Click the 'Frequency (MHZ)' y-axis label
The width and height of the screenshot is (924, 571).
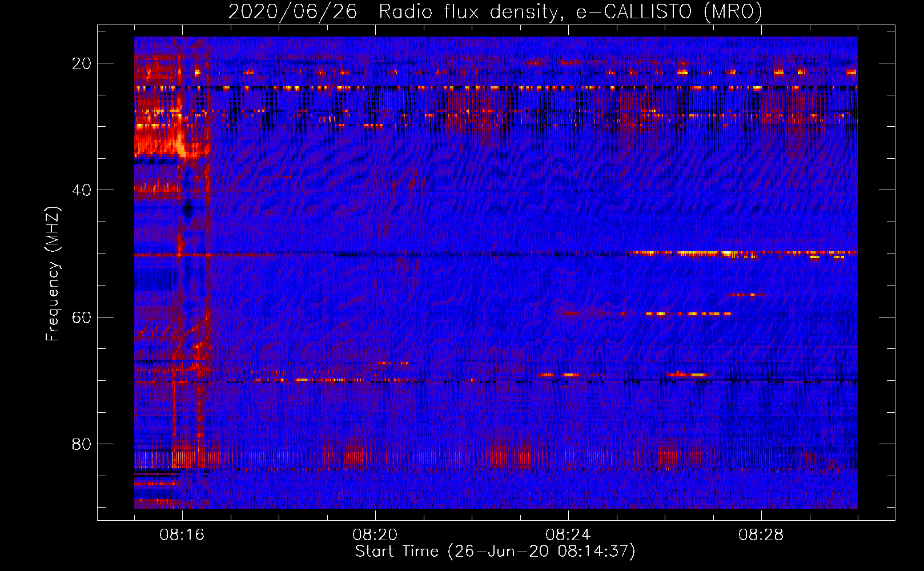[53, 274]
